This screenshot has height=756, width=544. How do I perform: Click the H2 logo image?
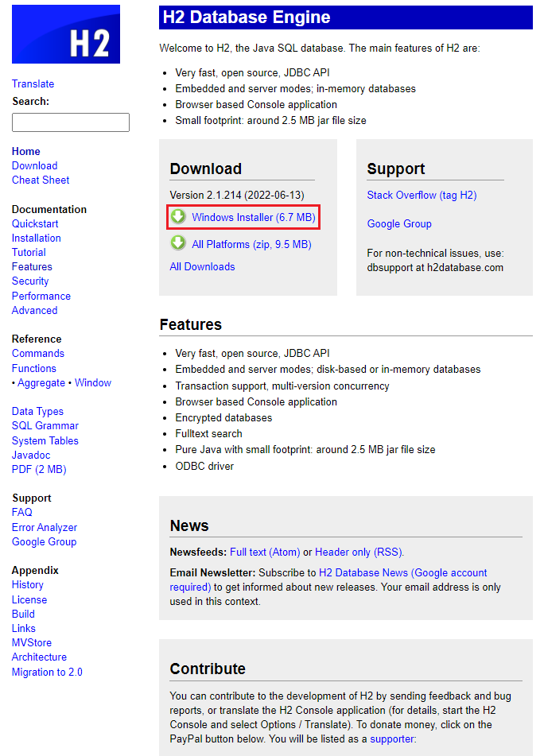(66, 34)
